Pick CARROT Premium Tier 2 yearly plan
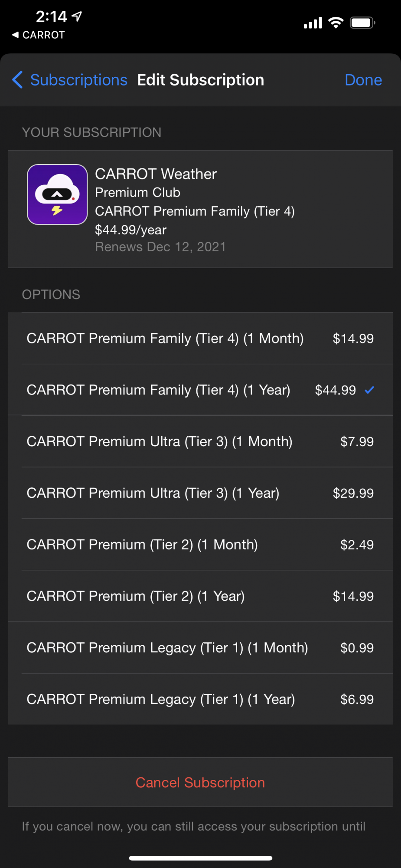The height and width of the screenshot is (868, 401). (200, 596)
